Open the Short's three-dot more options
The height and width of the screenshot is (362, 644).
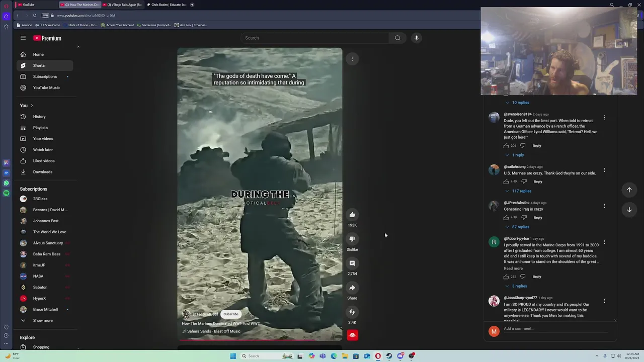[352, 59]
